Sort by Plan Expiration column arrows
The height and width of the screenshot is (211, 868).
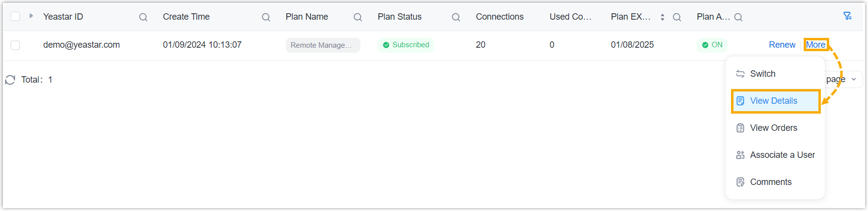pos(662,17)
